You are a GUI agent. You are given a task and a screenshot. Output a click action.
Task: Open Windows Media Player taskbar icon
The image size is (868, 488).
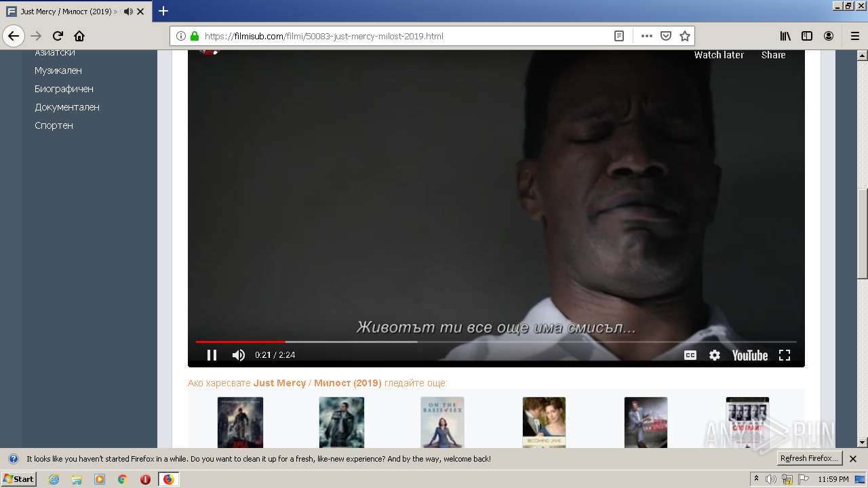pos(100,479)
